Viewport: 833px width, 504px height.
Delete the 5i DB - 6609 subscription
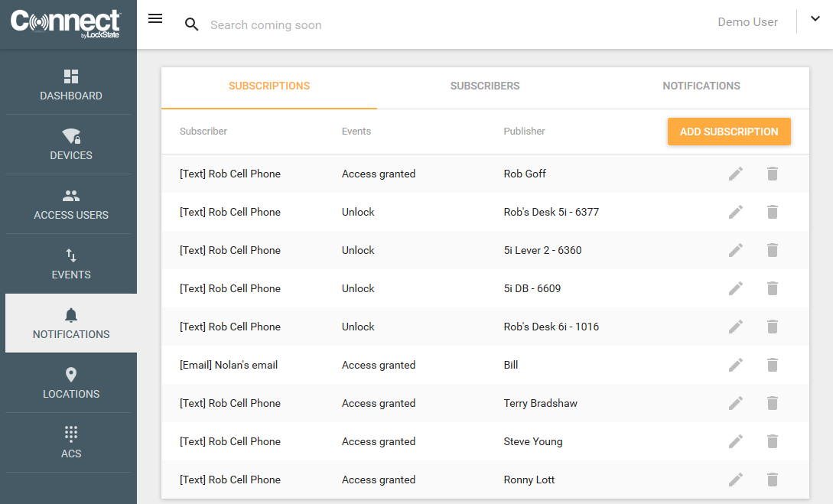773,288
